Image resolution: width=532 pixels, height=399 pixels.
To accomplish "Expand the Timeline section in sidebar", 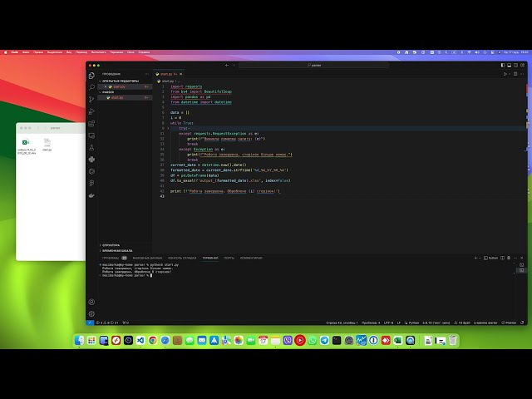I will click(117, 251).
